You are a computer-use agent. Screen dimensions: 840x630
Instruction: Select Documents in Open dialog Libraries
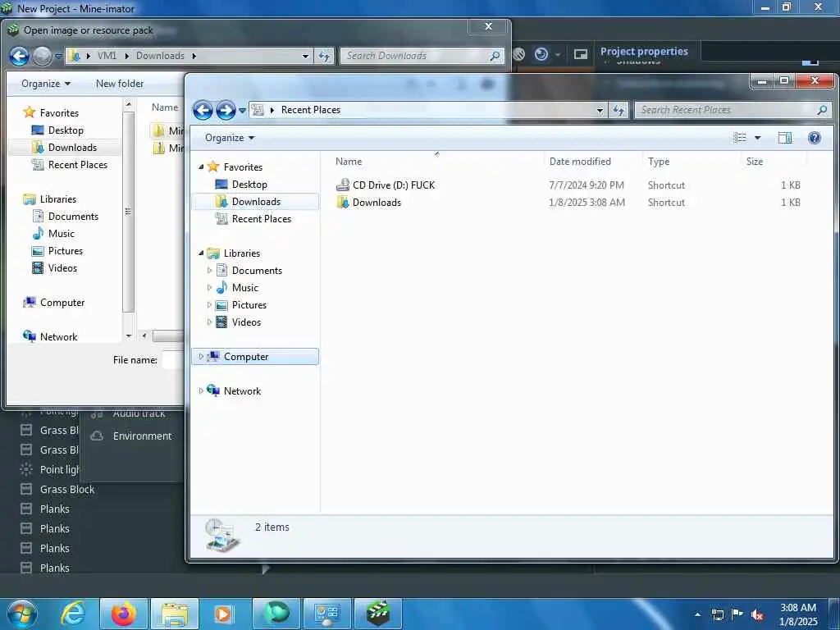[66, 216]
